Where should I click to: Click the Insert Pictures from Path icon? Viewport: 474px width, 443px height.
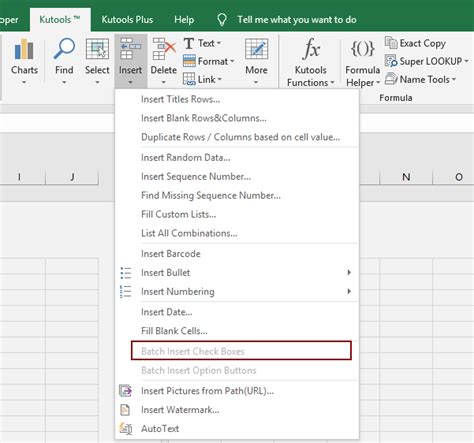pos(126,391)
